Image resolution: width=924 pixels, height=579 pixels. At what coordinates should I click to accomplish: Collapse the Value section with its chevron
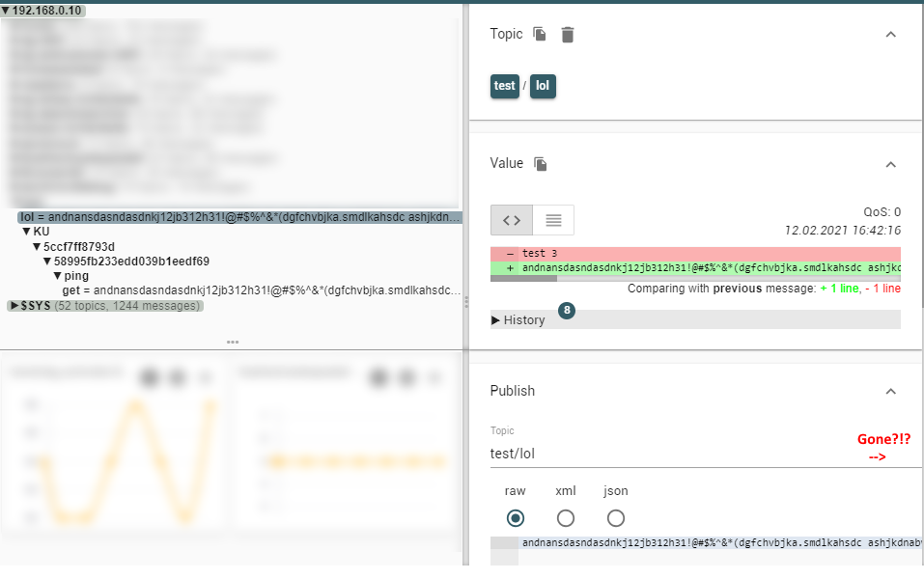[890, 163]
